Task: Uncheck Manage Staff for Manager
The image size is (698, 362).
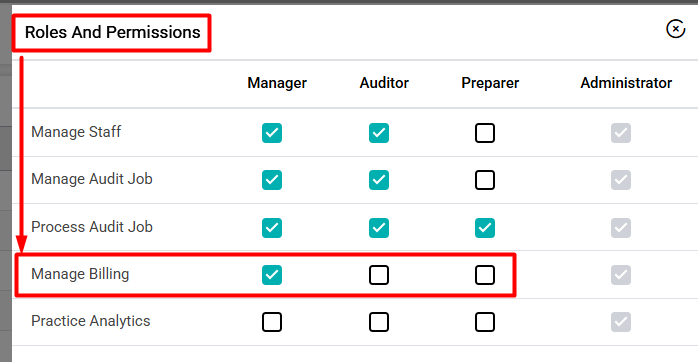Action: [x=272, y=133]
